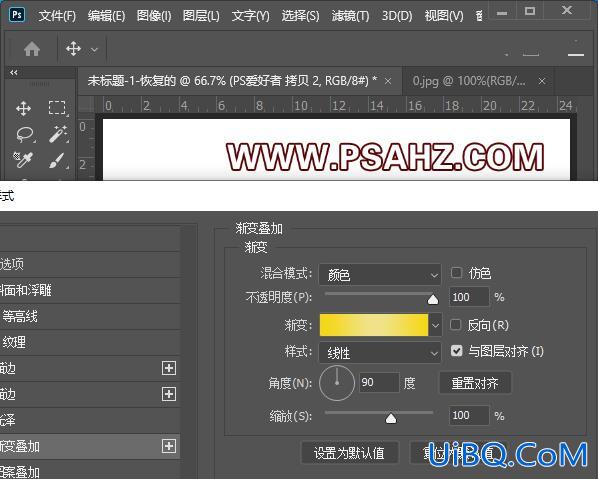
Task: Open Move tool preset chevron
Action: (94, 50)
